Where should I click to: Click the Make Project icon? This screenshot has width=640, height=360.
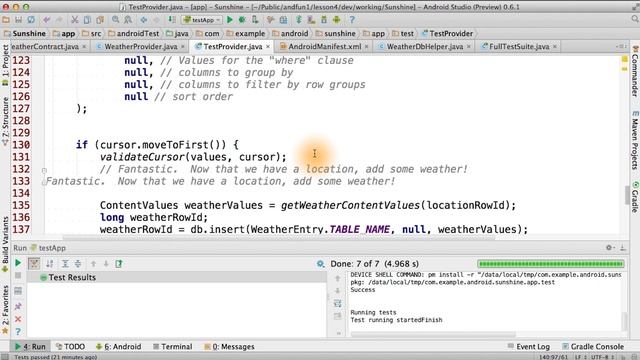pos(172,20)
